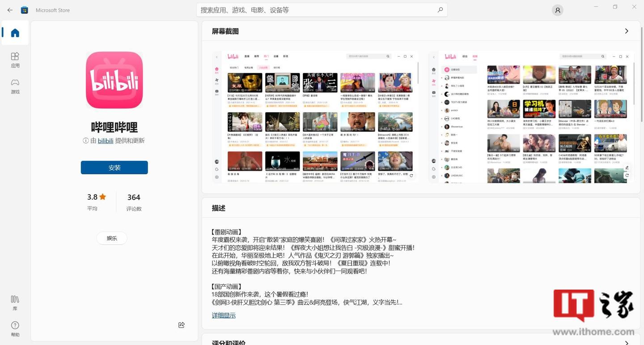Open the 游戏 (Games) section
This screenshot has width=644, height=345.
tap(15, 86)
